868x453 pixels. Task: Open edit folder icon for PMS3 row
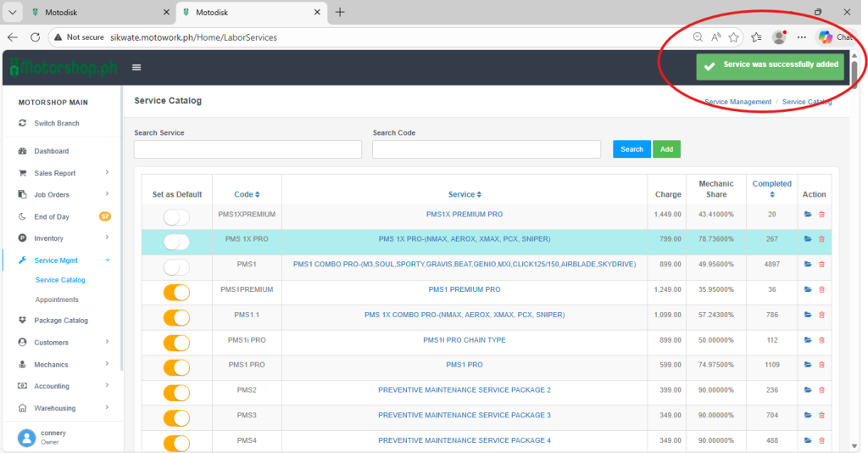tap(808, 415)
